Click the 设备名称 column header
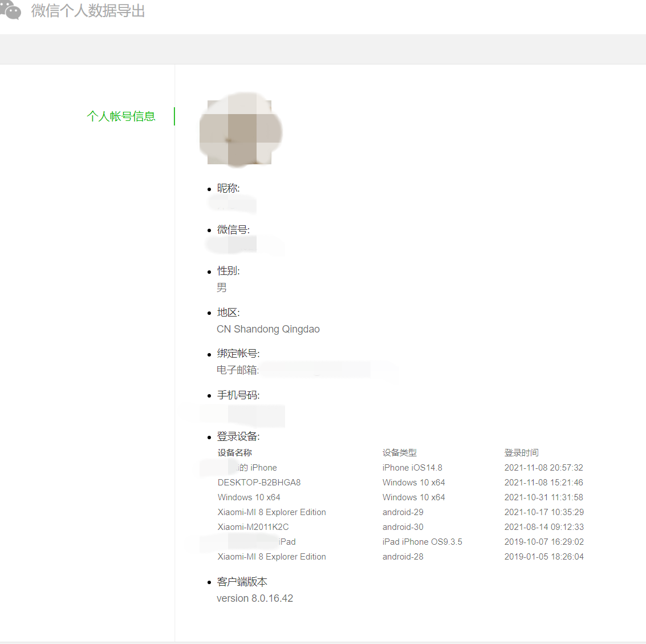The height and width of the screenshot is (644, 646). coord(234,452)
